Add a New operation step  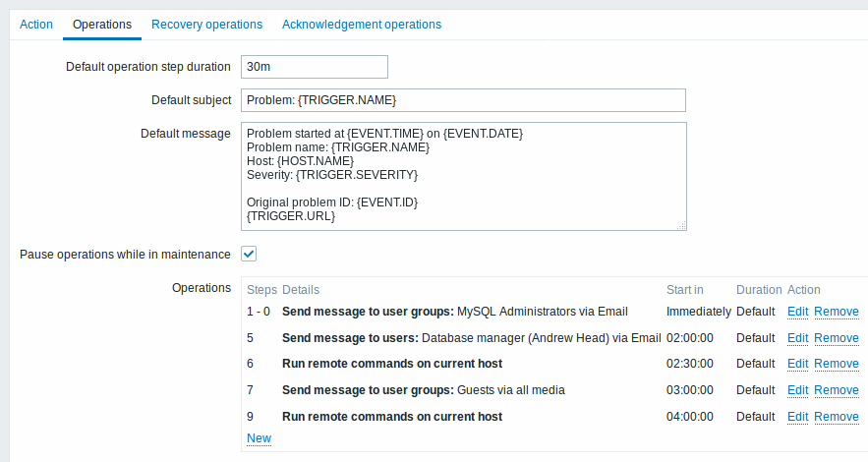259,438
